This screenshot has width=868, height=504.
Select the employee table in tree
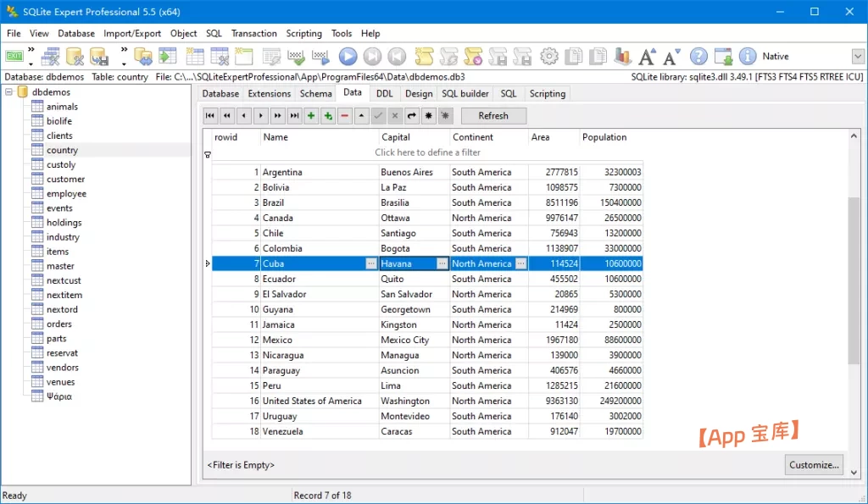click(x=66, y=194)
